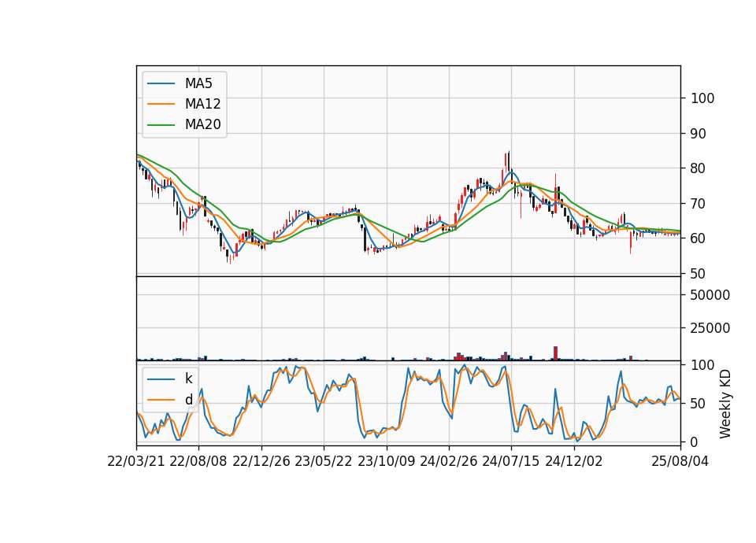Click the Weekly KD axis title

[x=725, y=404]
